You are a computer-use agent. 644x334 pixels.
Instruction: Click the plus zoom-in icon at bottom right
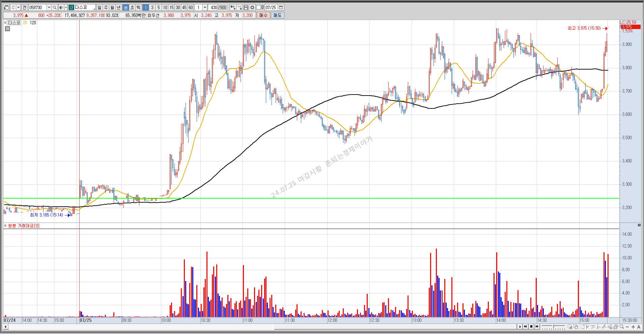point(633,327)
